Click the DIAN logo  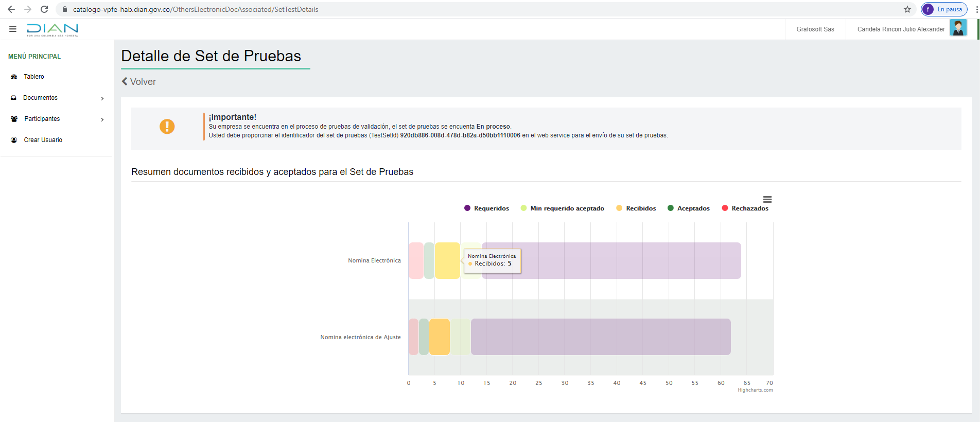(x=52, y=30)
